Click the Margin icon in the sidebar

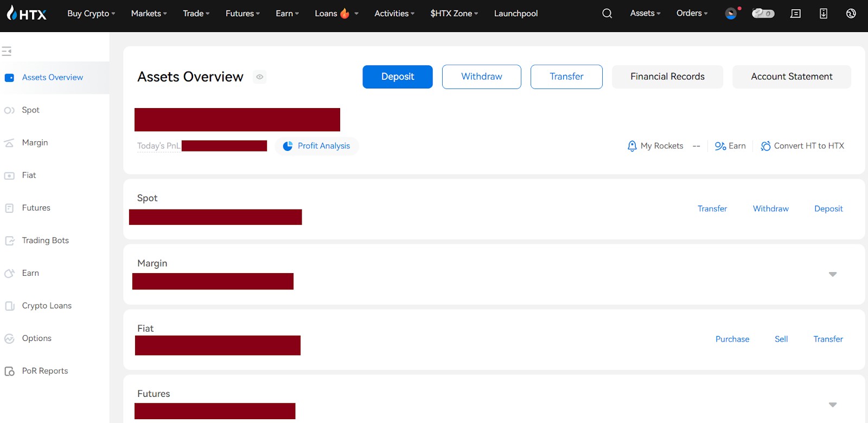[9, 143]
